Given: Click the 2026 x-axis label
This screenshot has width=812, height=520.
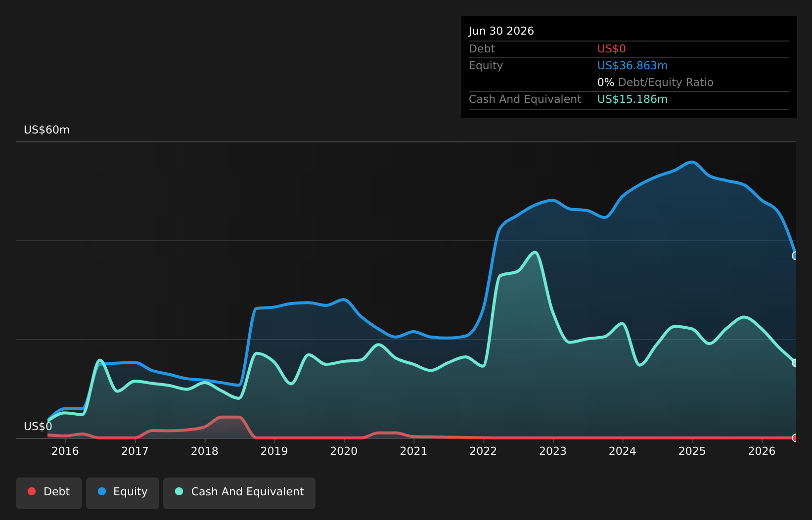Looking at the screenshot, I should [x=762, y=451].
